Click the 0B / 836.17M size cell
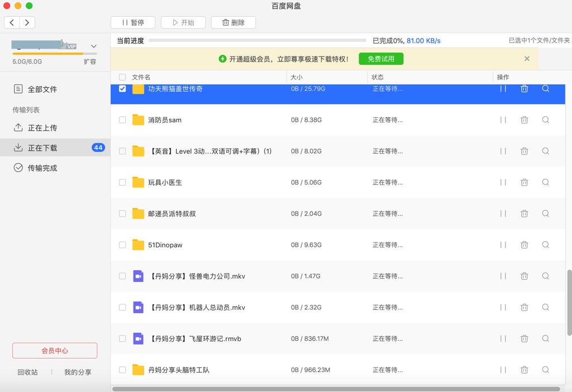 [309, 339]
